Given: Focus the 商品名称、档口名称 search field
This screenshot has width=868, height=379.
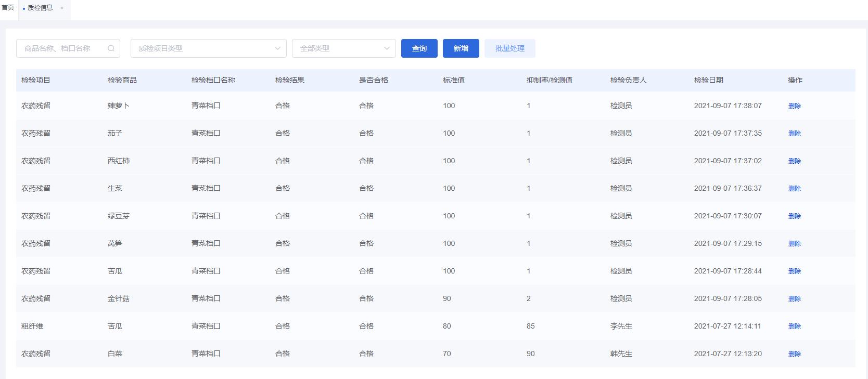Looking at the screenshot, I should [62, 48].
